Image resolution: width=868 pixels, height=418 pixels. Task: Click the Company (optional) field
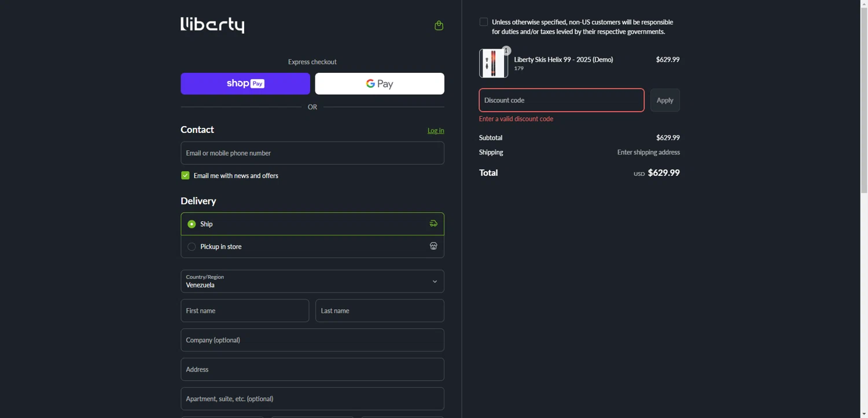tap(312, 340)
